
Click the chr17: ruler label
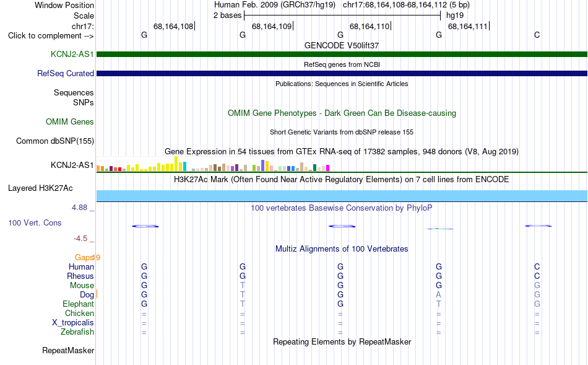[83, 26]
